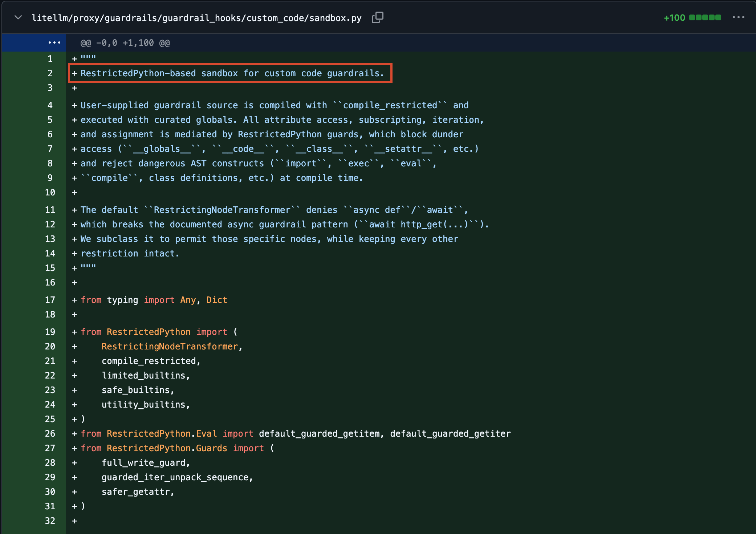756x534 pixels.
Task: Click the +100 additions counter
Action: [x=674, y=17]
